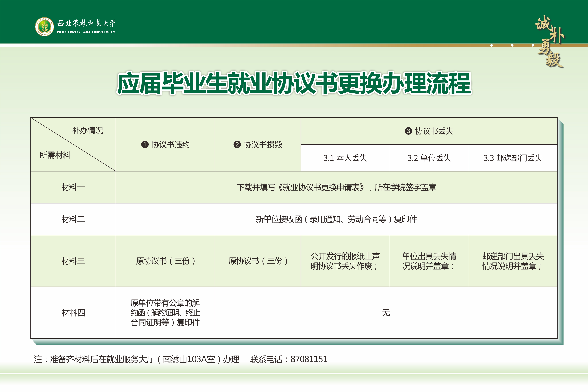Click the 原单位带有公章的解约函 cell
The width and height of the screenshot is (588, 392).
(x=165, y=313)
